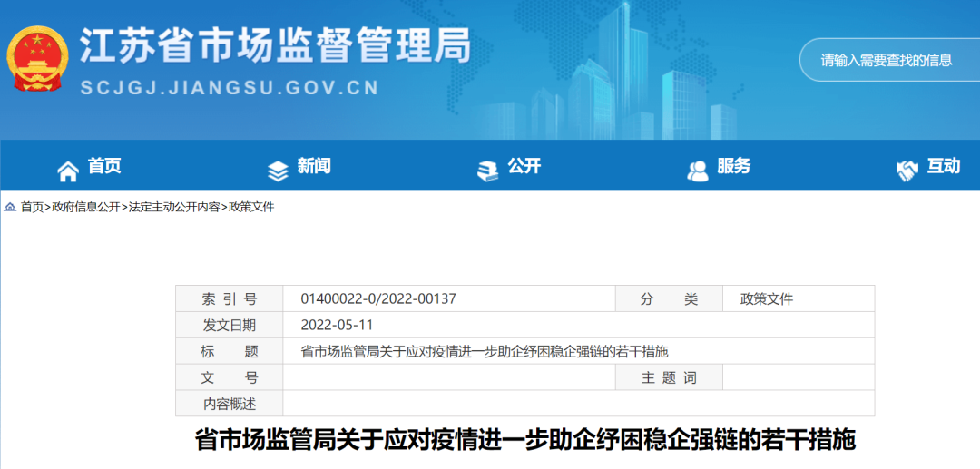Click the small home icon in breadcrumb

pyautogui.click(x=10, y=207)
